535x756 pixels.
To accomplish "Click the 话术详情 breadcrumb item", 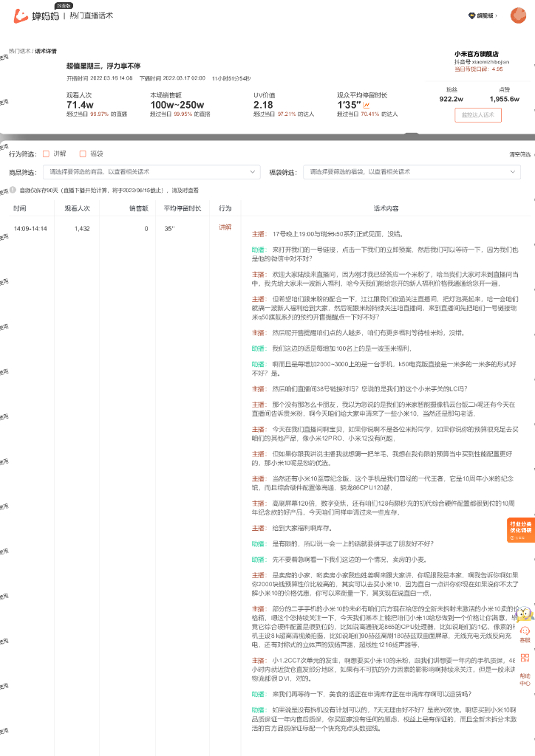I will pyautogui.click(x=46, y=51).
